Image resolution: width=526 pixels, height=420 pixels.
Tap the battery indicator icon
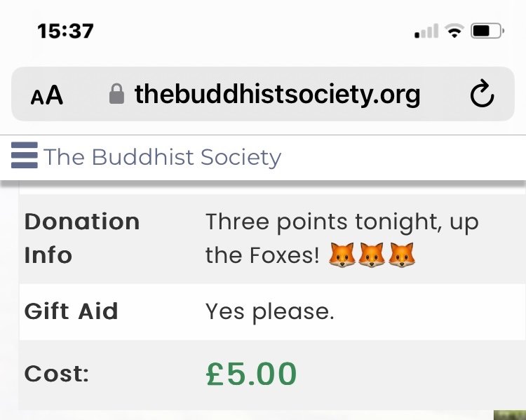tap(487, 31)
